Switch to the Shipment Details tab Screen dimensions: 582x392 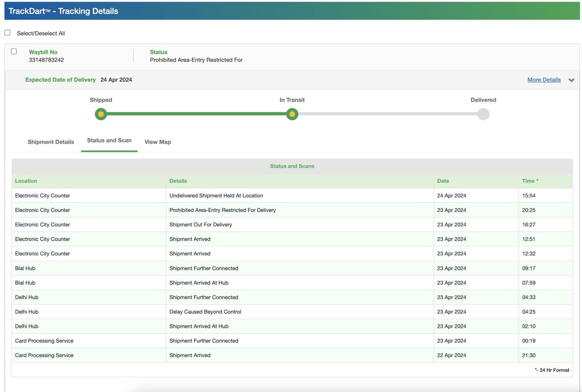[51, 142]
